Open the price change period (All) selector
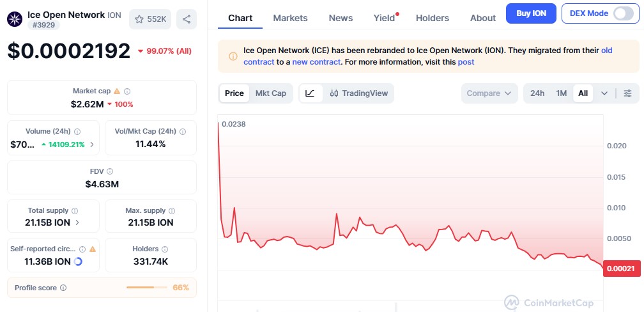Viewport: 644px width, 312px height. click(x=164, y=51)
